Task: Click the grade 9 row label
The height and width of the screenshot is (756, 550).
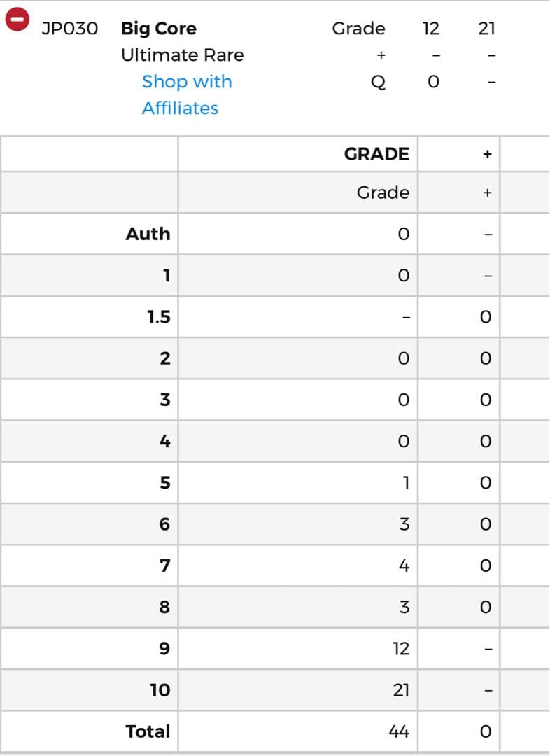Action: (x=164, y=649)
